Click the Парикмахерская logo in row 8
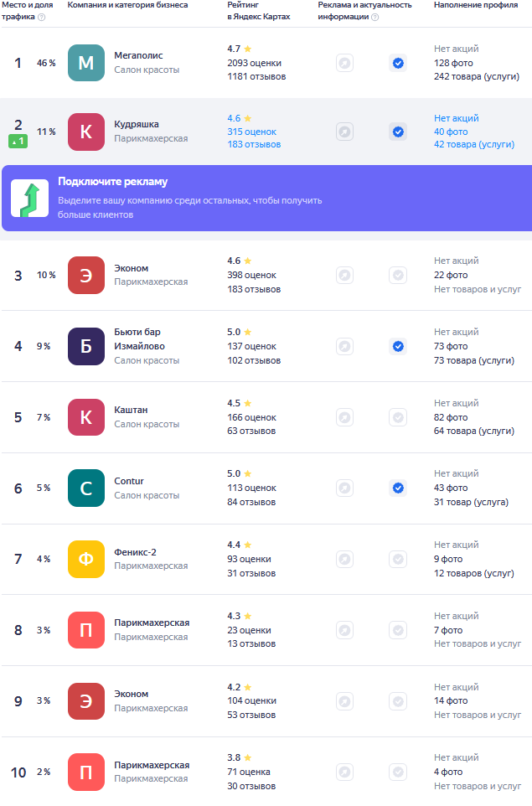532x806 pixels. click(85, 630)
